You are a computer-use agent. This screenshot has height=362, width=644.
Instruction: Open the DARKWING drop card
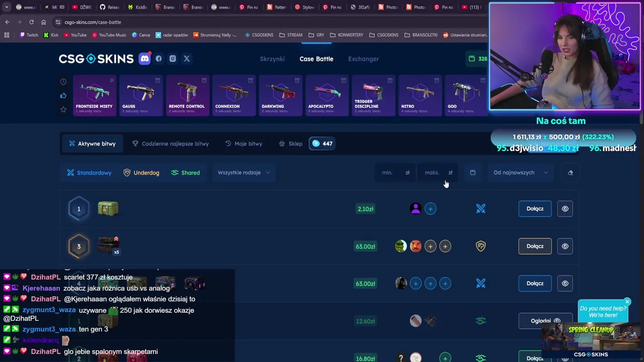point(280,95)
